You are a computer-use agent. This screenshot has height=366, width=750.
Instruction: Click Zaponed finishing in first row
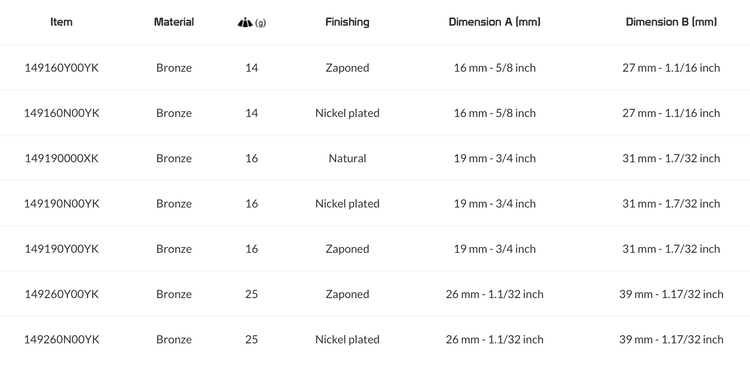(347, 68)
